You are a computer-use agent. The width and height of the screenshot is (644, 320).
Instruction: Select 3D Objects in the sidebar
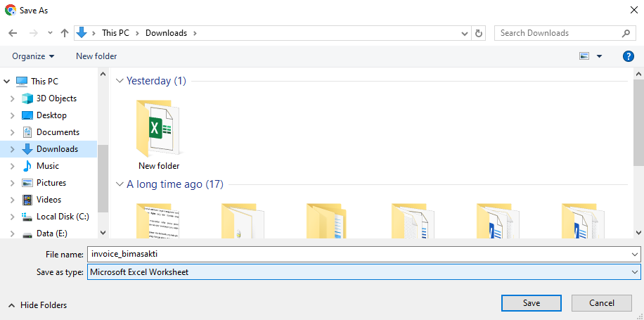point(56,98)
